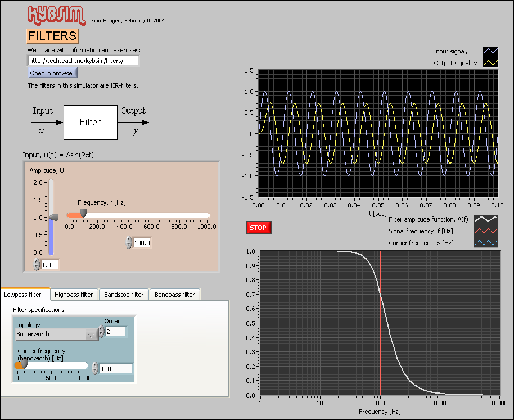The image size is (514, 420).
Task: Click the Open in browser button
Action: (52, 73)
